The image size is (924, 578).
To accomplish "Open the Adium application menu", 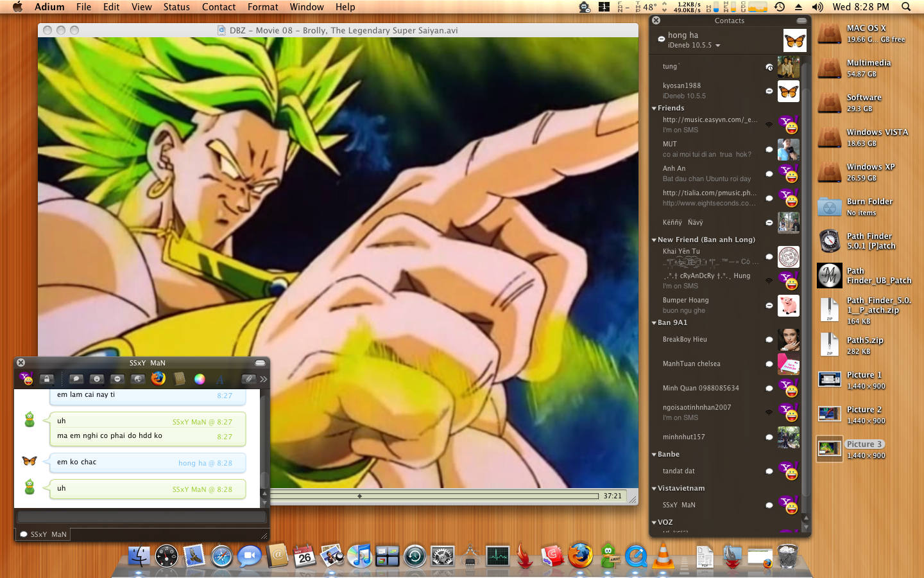I will coord(49,7).
